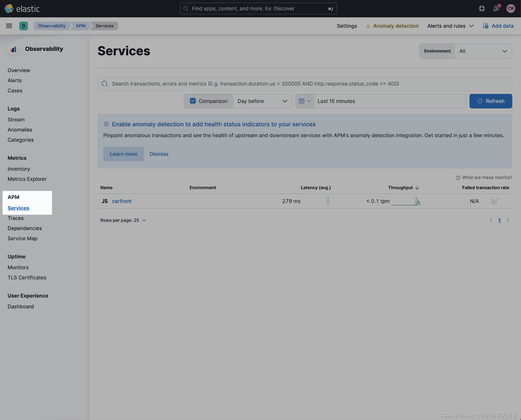Open calendar quick date picker icon
This screenshot has width=521, height=420.
[304, 101]
